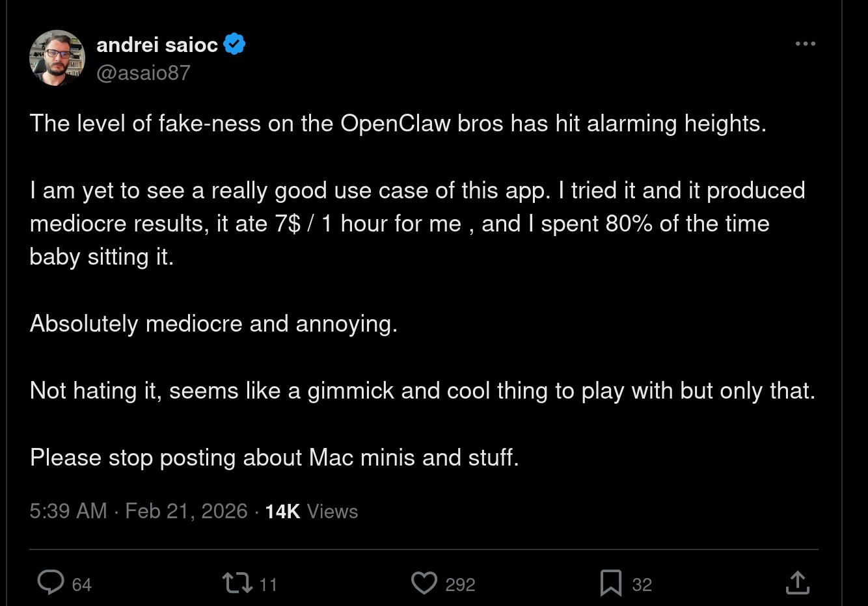Click the repost arrows icon
Viewport: 868px width, 606px height.
pos(237,583)
